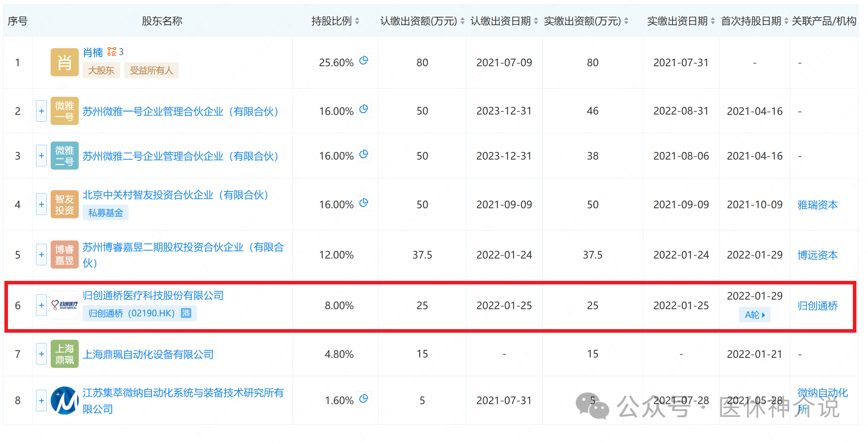Open 归创通桥医疗科技股份有限公司 link
The height and width of the screenshot is (442, 868).
pyautogui.click(x=153, y=295)
